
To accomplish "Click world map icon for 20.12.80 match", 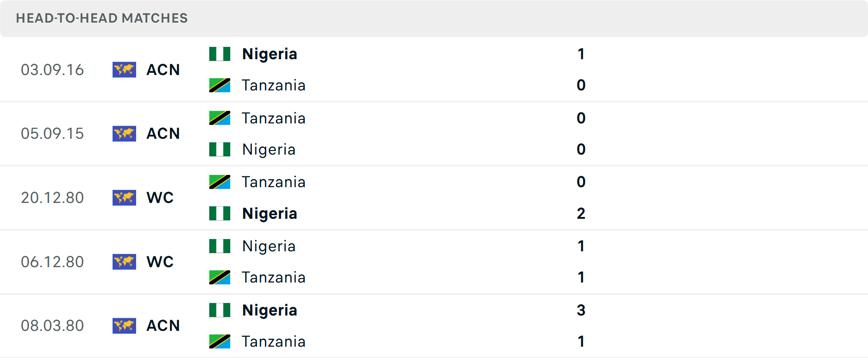I will click(124, 198).
